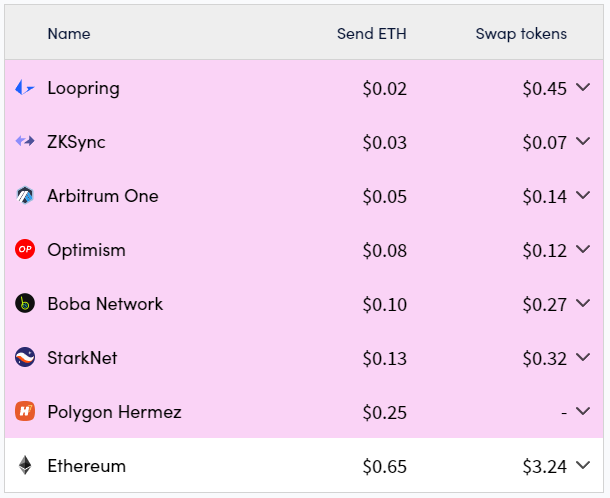Click the orange Polygon Hermez icon

[x=25, y=411]
